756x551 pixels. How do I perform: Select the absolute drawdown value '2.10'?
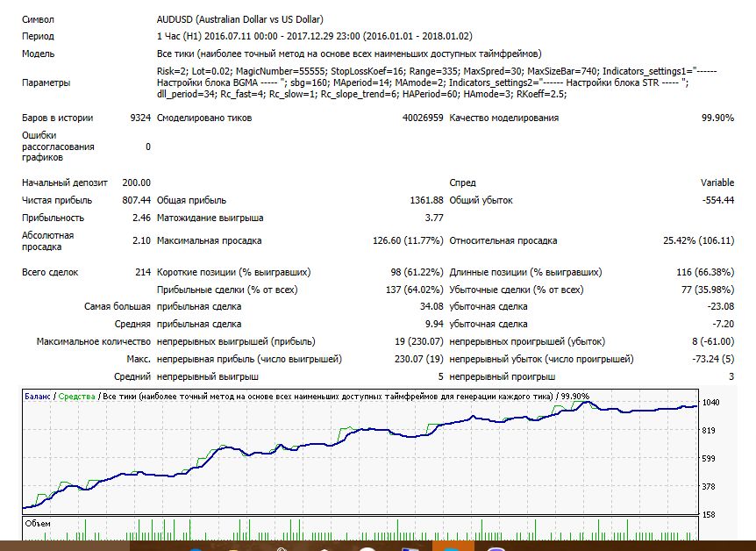pos(141,240)
